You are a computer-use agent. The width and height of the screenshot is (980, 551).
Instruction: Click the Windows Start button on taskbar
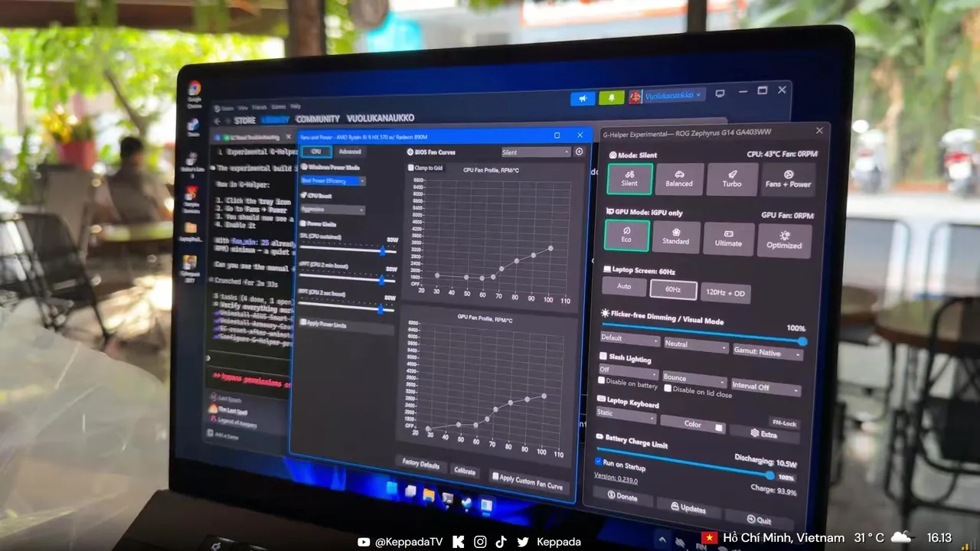click(x=391, y=489)
